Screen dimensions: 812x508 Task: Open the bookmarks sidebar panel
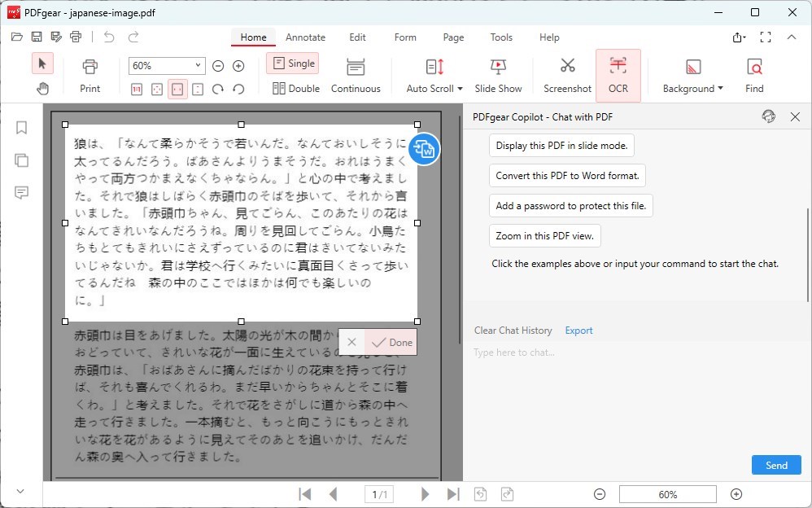21,128
